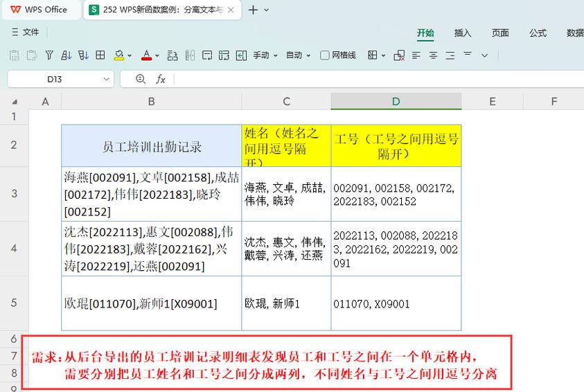This screenshot has width=584, height=392.
Task: Select column C header
Action: point(286,101)
